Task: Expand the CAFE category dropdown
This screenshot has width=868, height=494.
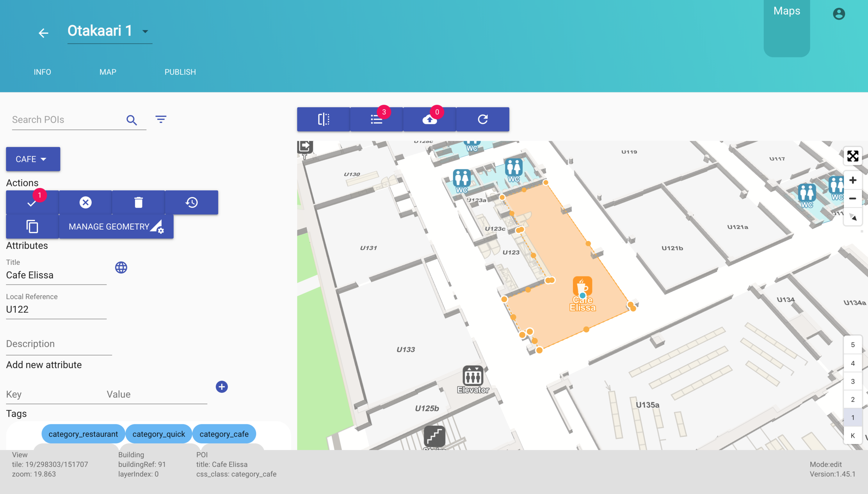Action: point(33,159)
